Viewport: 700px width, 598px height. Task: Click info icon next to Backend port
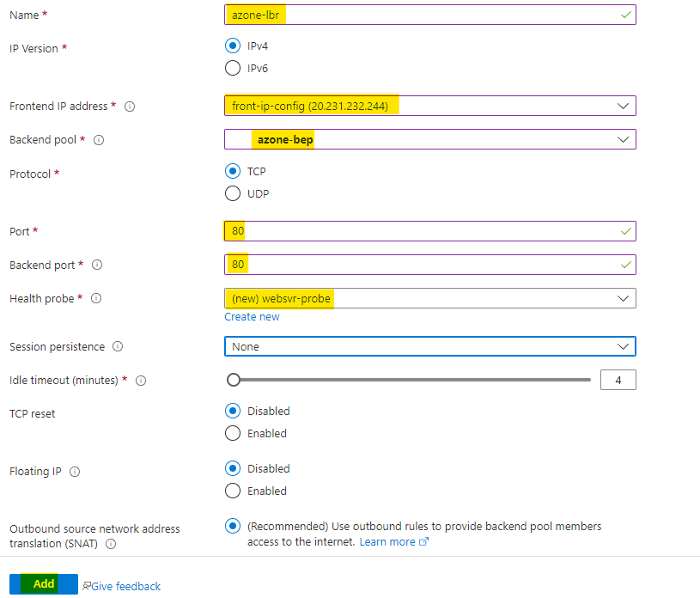pyautogui.click(x=97, y=265)
